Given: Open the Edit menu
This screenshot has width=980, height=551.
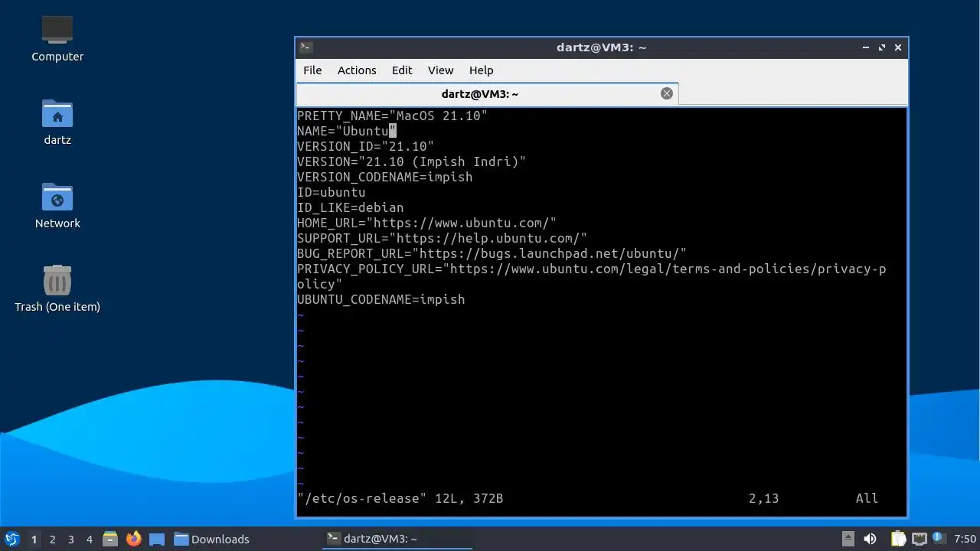Looking at the screenshot, I should [402, 70].
